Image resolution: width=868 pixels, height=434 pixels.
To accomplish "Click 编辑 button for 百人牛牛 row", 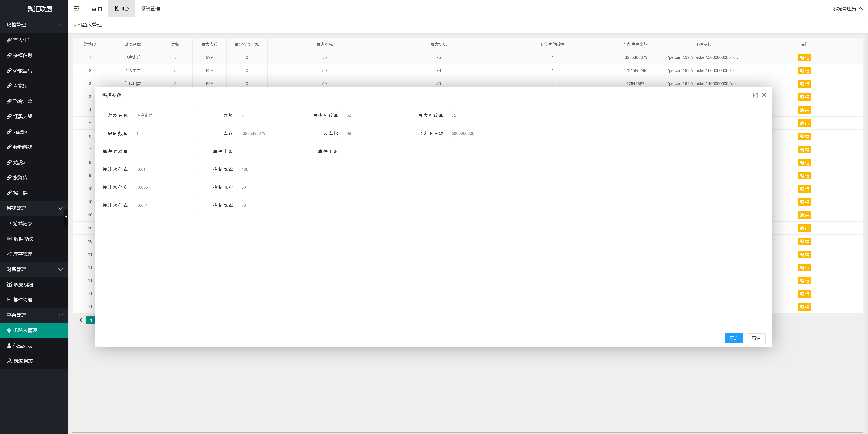I will coord(804,71).
